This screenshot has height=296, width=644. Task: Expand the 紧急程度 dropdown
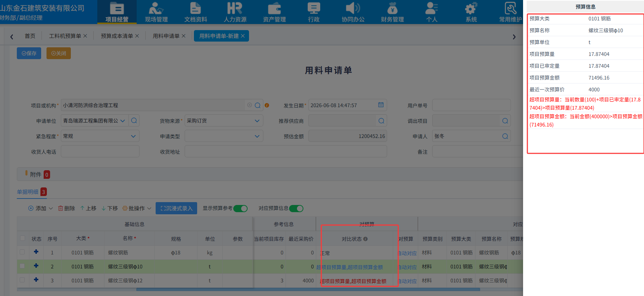(x=133, y=136)
